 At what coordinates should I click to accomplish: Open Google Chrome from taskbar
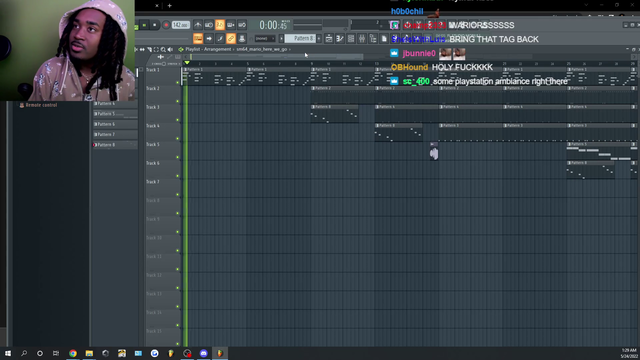click(73, 353)
